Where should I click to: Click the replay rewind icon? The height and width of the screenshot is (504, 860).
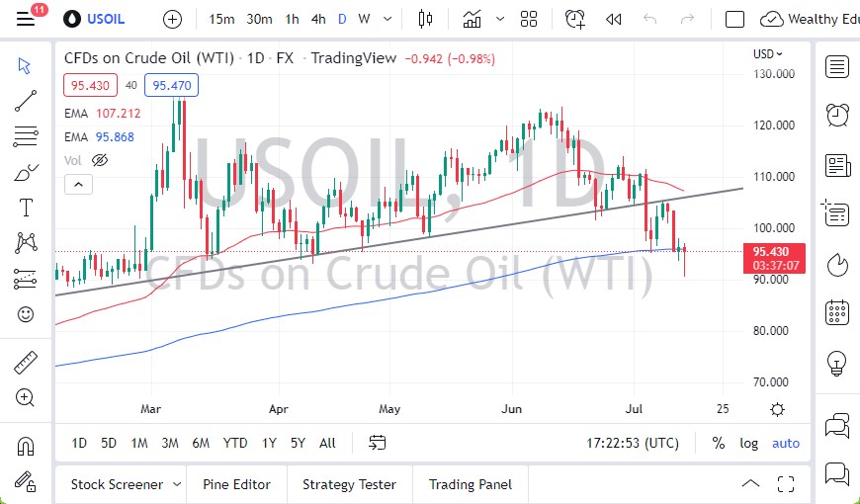click(614, 19)
